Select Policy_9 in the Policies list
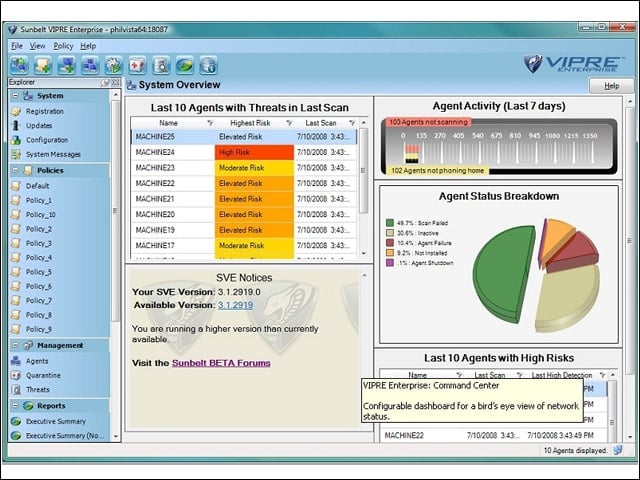The height and width of the screenshot is (480, 640). point(38,329)
